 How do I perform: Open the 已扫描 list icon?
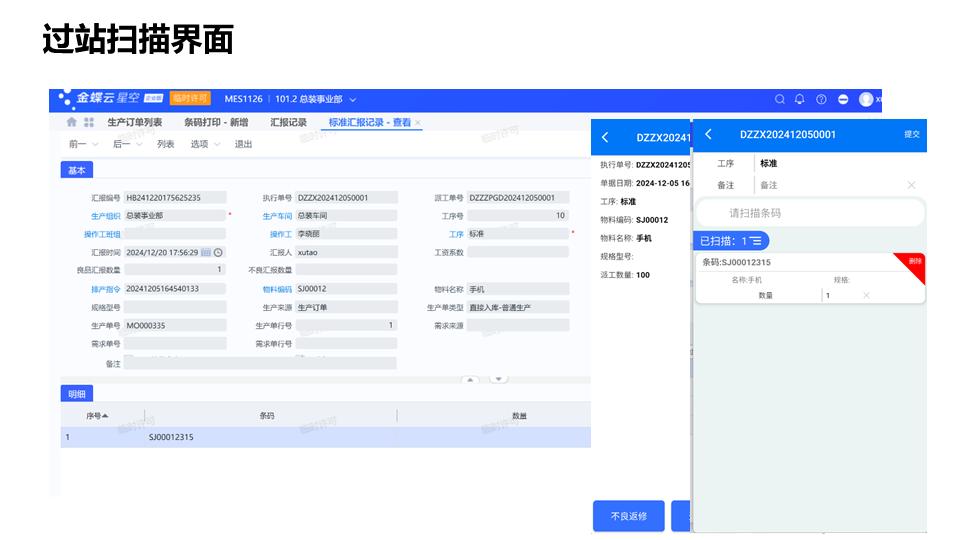757,241
